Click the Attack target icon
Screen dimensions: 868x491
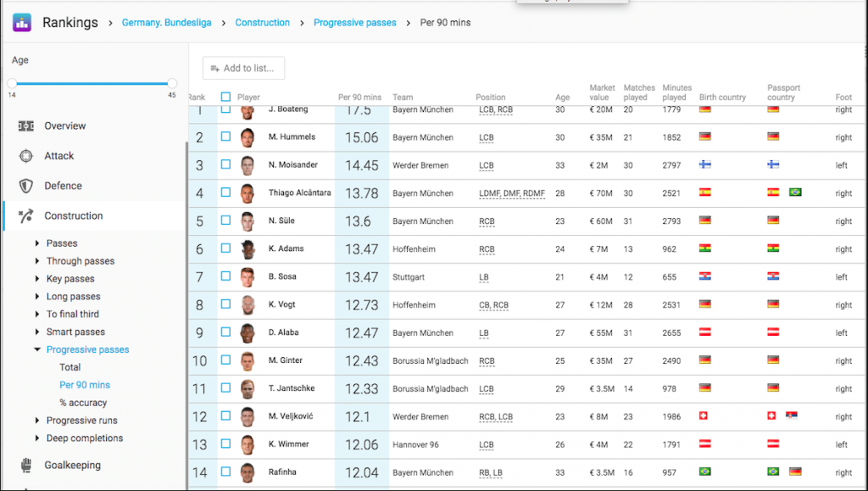pyautogui.click(x=26, y=155)
